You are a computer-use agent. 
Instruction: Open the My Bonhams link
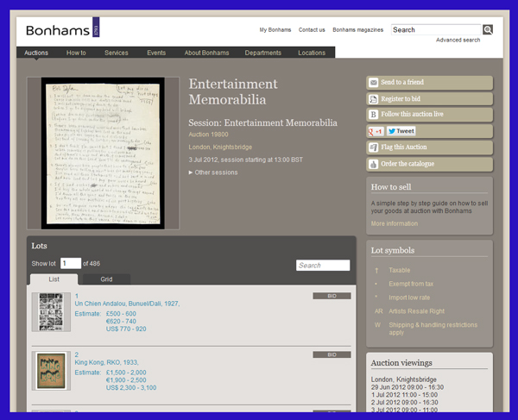(x=275, y=29)
